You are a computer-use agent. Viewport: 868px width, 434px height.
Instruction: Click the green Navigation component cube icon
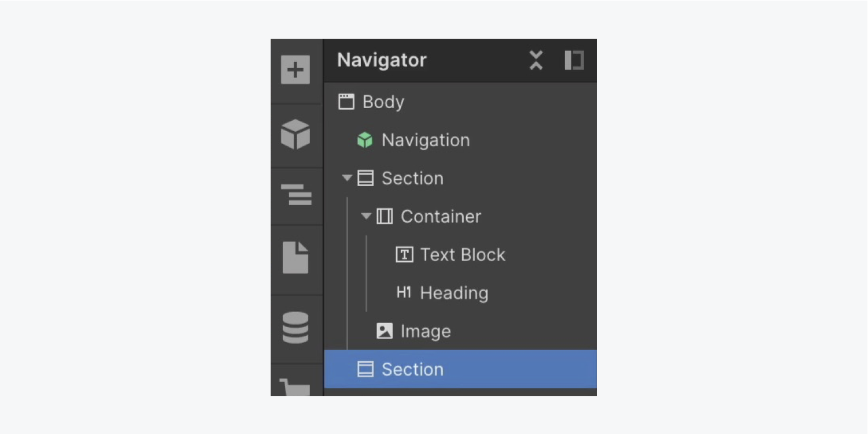point(365,140)
